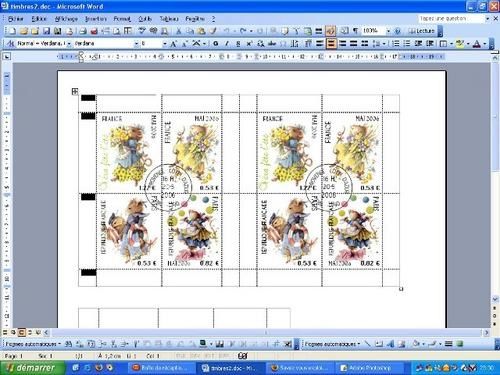Click the table move handle above the stamps
The width and height of the screenshot is (500, 375).
(75, 91)
